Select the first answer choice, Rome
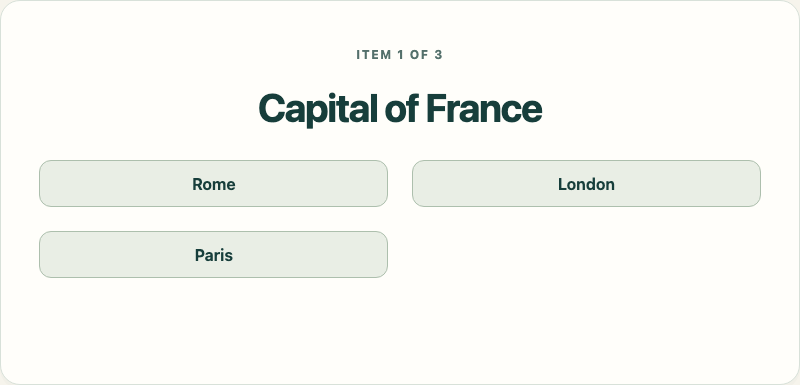The width and height of the screenshot is (800, 385). [213, 184]
